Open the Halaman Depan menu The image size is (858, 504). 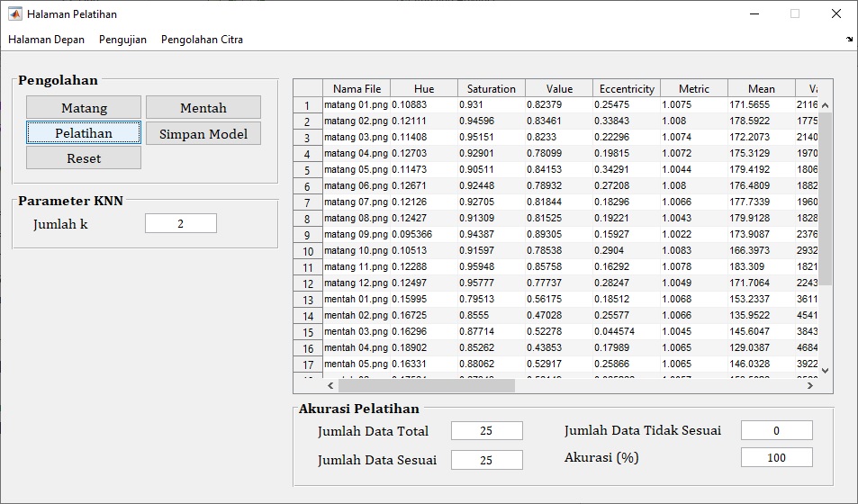click(x=46, y=40)
